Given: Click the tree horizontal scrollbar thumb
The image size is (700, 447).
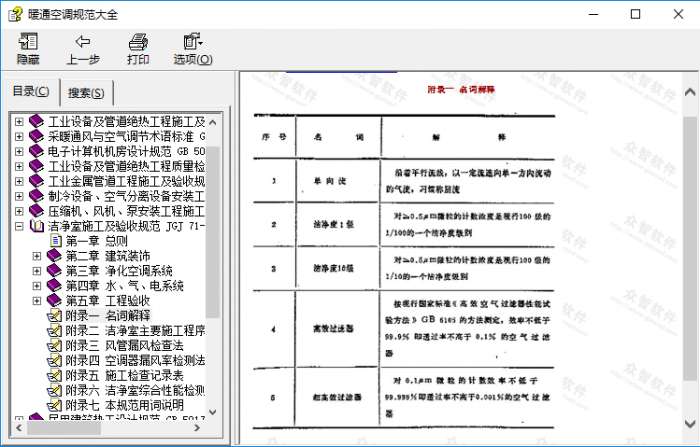Looking at the screenshot, I should tap(64, 428).
